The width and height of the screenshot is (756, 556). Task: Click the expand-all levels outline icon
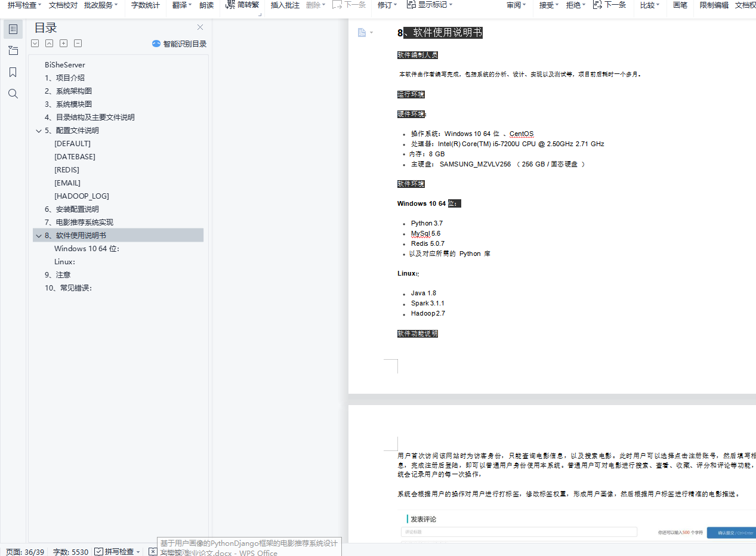tap(35, 44)
